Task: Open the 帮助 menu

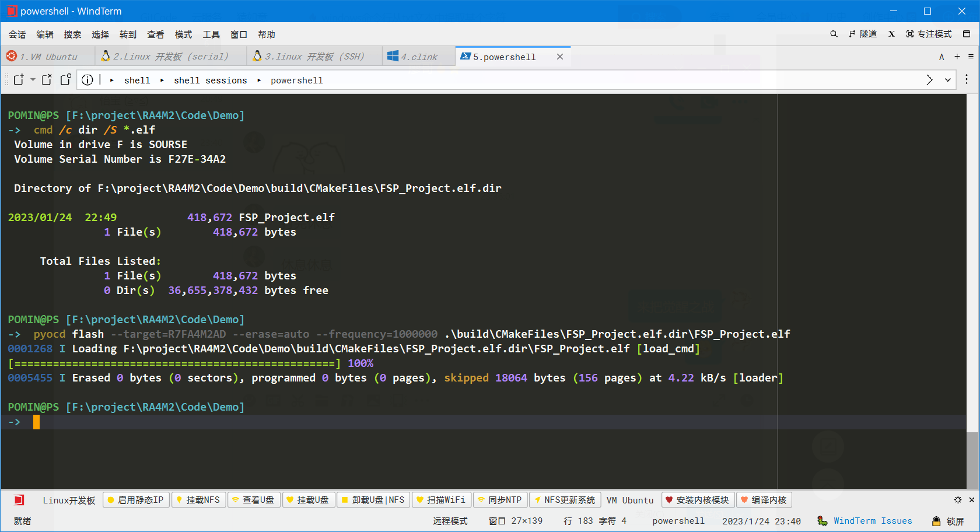Action: (267, 34)
